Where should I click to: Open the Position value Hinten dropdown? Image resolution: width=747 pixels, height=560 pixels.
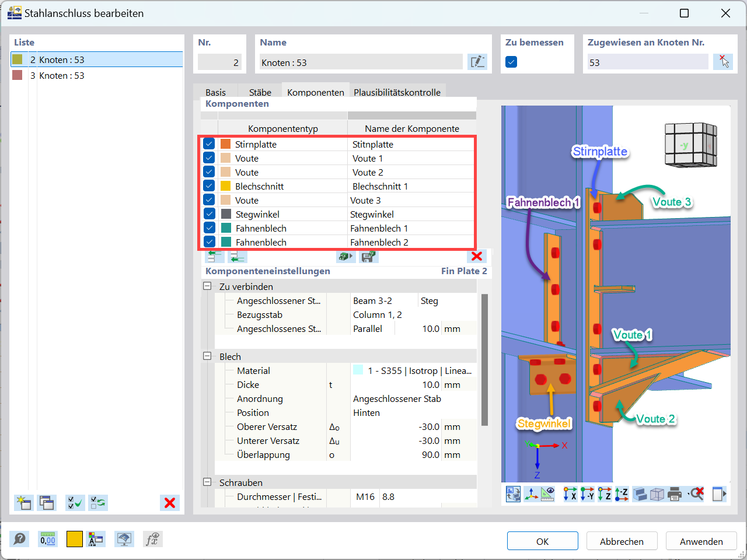(413, 412)
